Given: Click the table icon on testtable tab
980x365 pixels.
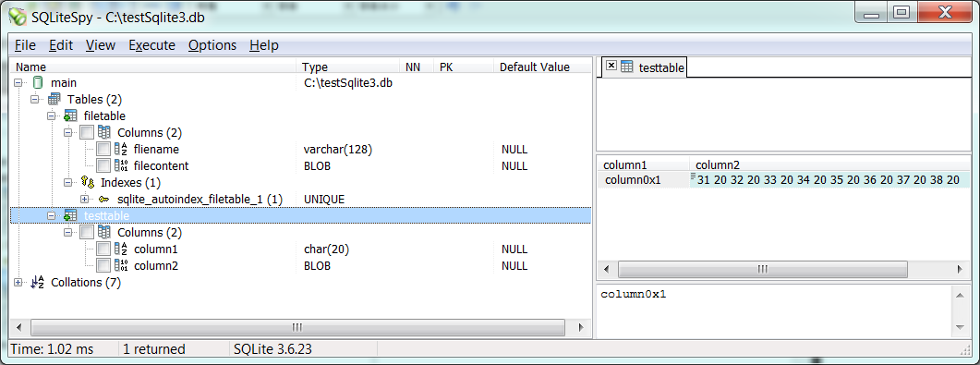Looking at the screenshot, I should click(627, 67).
